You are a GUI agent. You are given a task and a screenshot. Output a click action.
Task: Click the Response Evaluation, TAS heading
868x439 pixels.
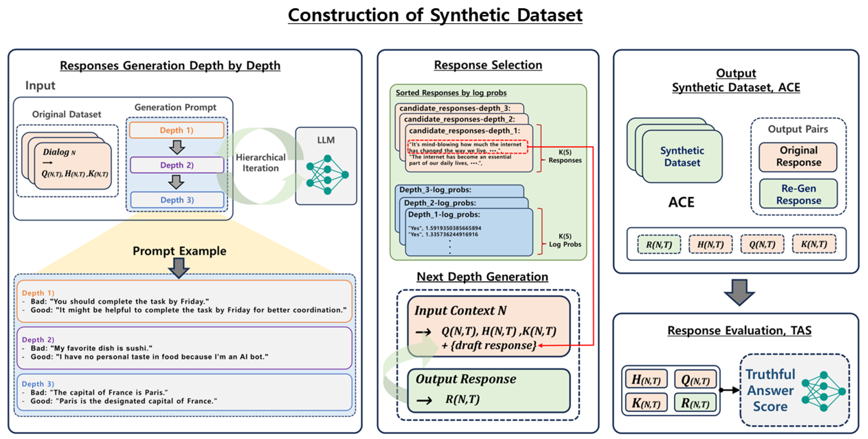pos(739,330)
